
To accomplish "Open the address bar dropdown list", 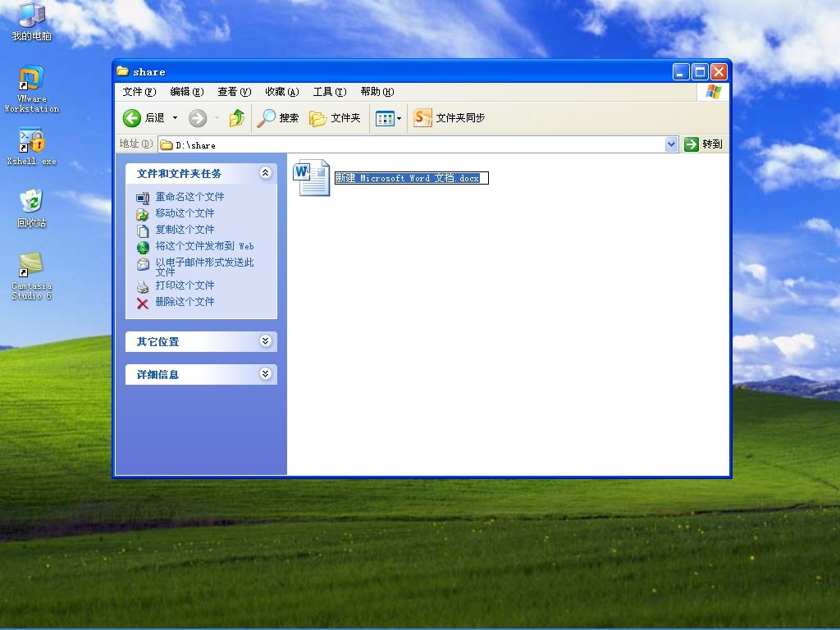I will (671, 144).
